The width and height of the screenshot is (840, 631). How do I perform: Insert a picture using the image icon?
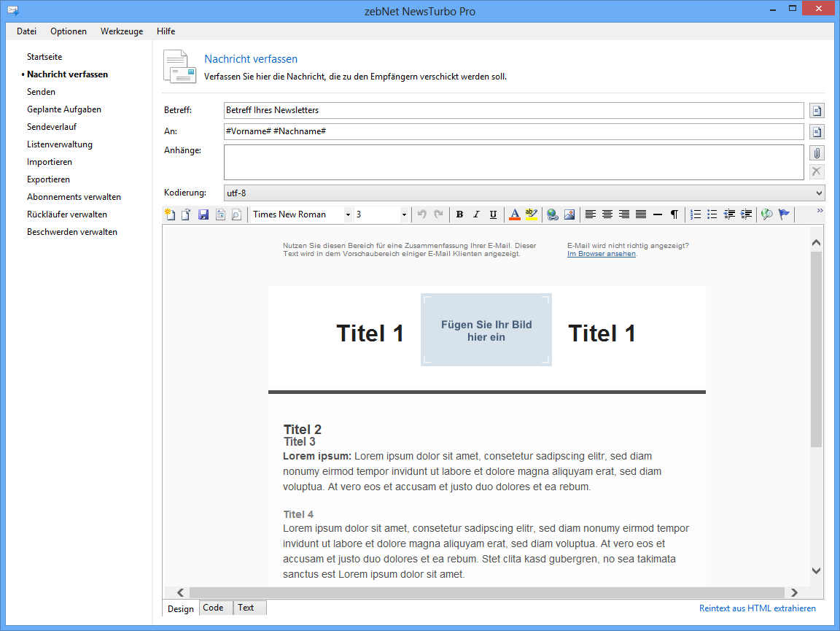click(x=569, y=214)
